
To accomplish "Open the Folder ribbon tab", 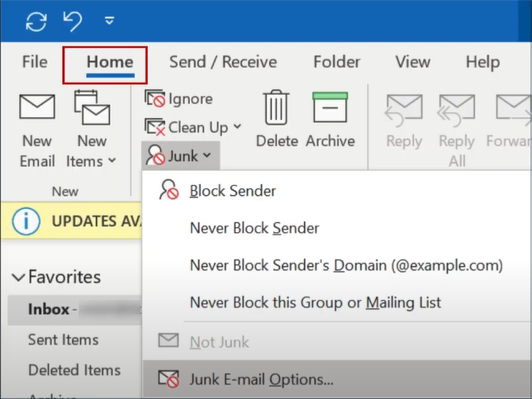I will pyautogui.click(x=336, y=62).
